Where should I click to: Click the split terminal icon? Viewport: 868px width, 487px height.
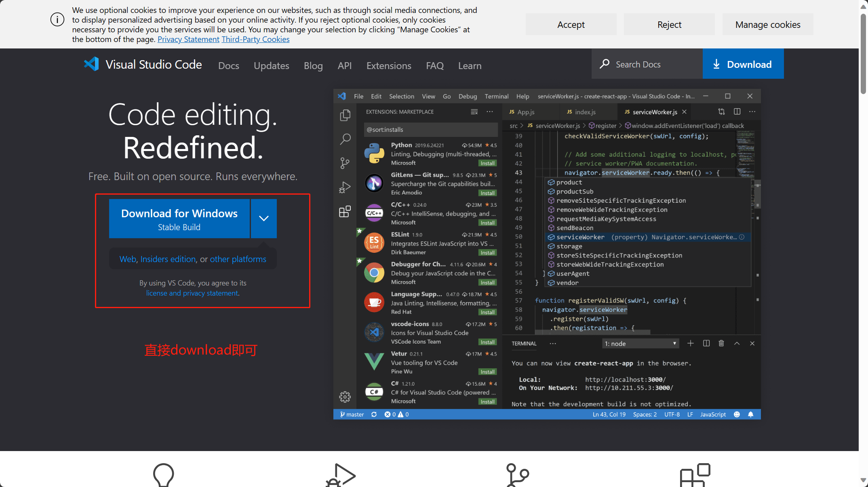tap(706, 343)
